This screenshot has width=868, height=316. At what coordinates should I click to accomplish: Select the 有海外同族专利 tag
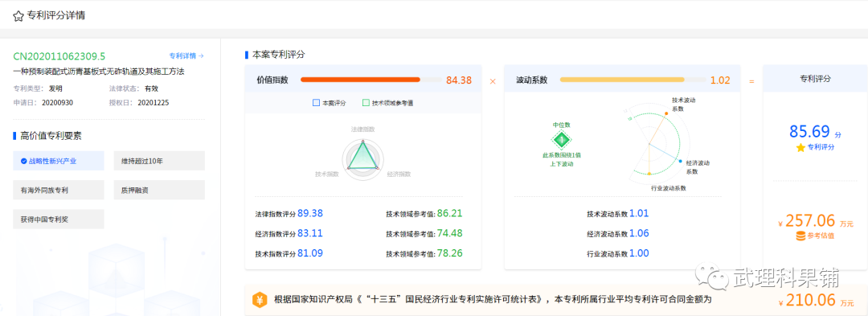[59, 190]
